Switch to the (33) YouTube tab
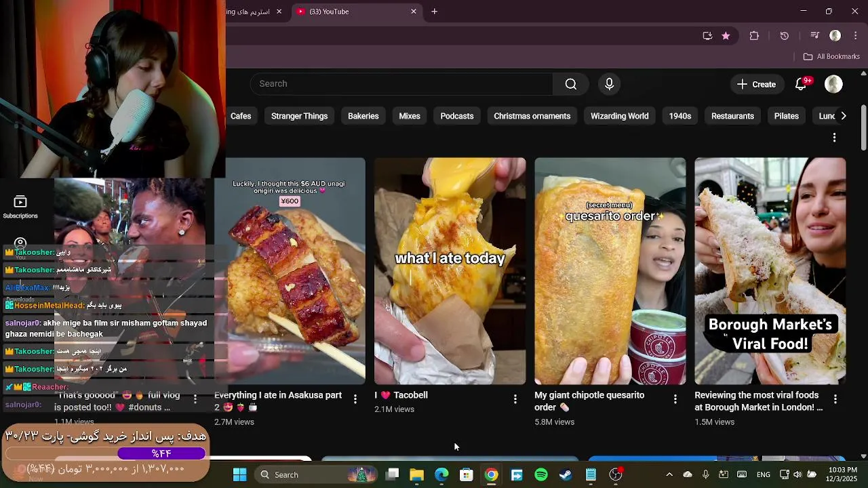 (x=356, y=12)
